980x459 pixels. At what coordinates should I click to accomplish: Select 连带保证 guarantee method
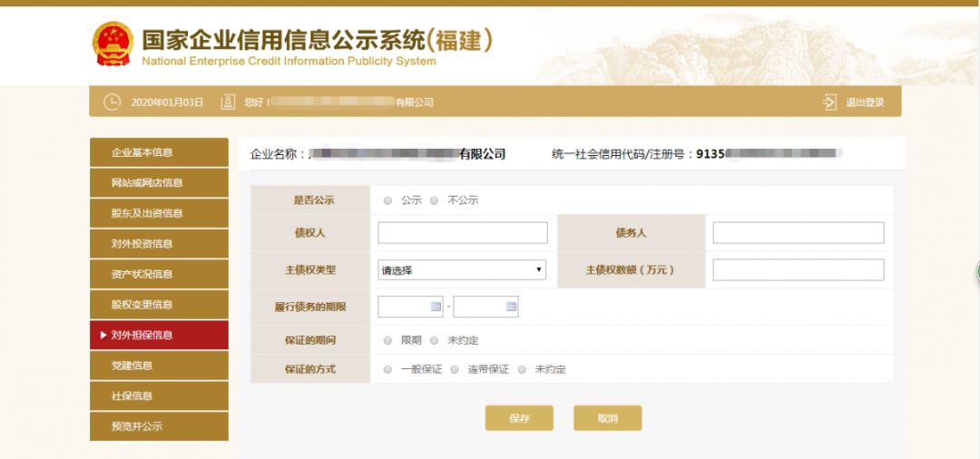click(x=455, y=369)
